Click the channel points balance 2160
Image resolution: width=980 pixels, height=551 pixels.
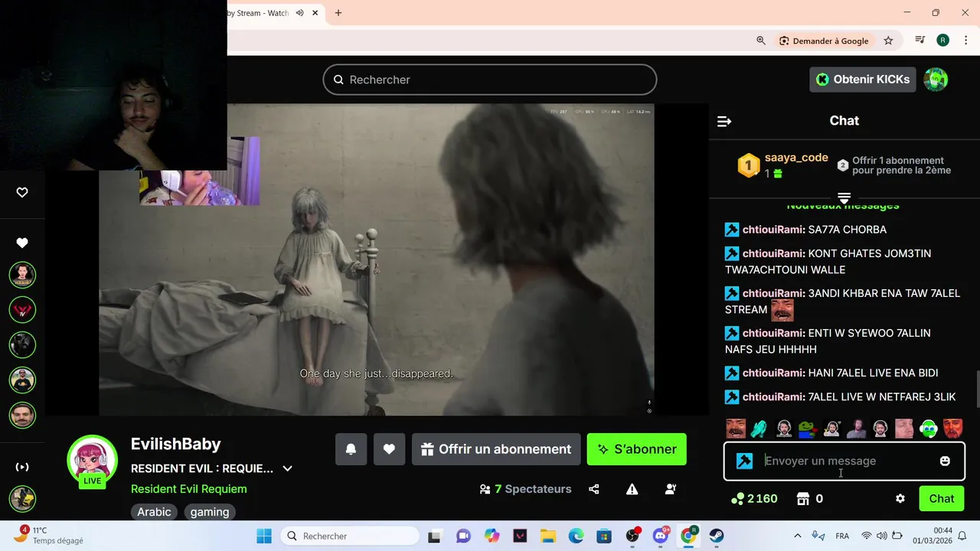[x=755, y=498]
